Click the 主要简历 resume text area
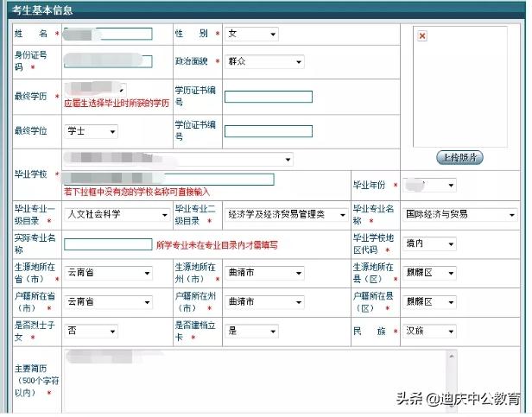532x417 pixels. click(x=260, y=381)
